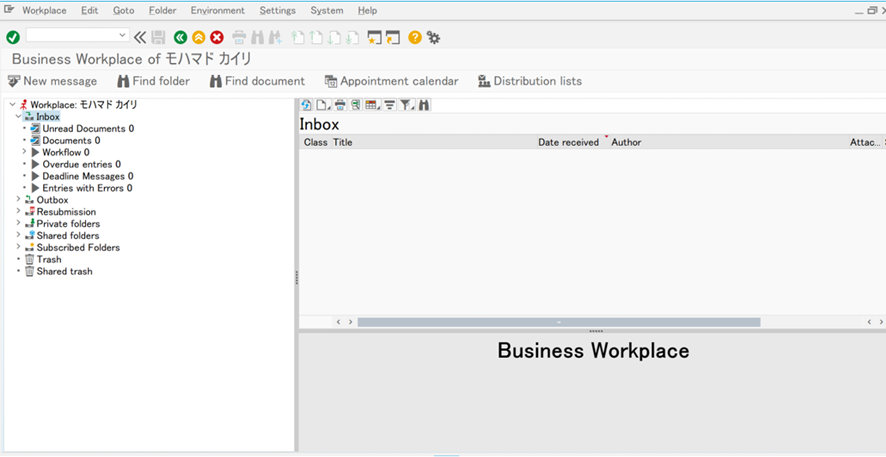
Task: Open the System menu
Action: click(327, 10)
